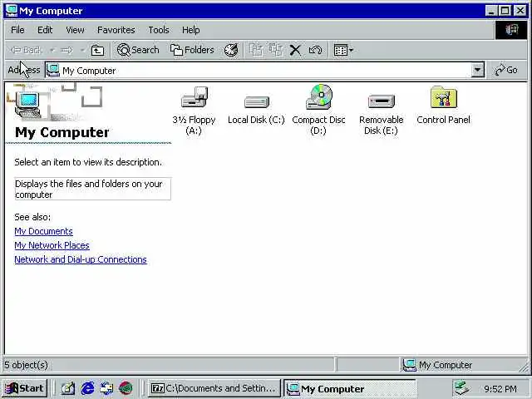Click the Move To toolbar icon
This screenshot has height=399, width=532.
pos(256,50)
